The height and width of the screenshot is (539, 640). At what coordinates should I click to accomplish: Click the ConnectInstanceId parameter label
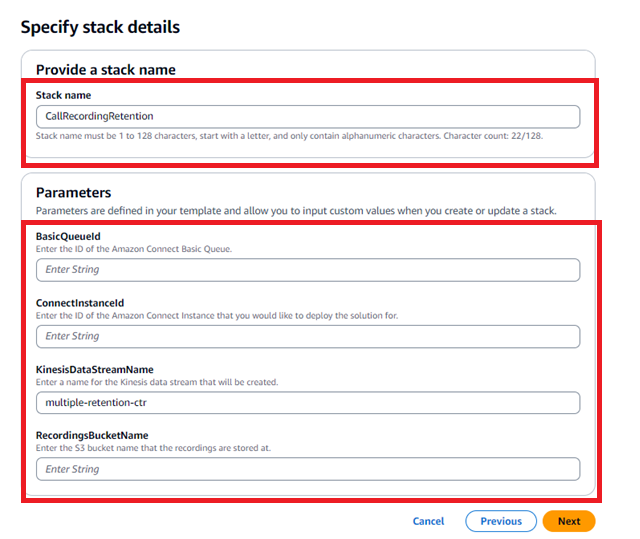pyautogui.click(x=79, y=302)
